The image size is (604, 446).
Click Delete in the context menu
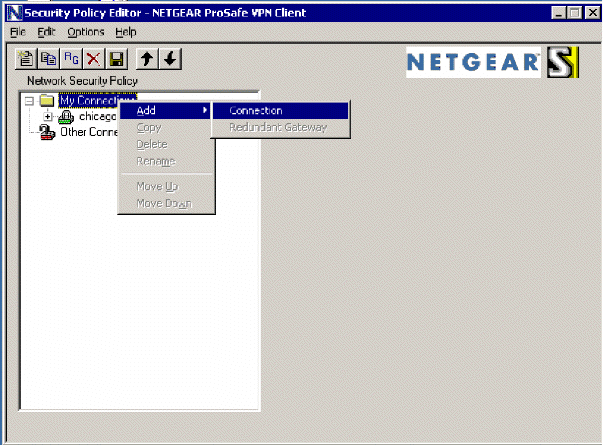166,144
